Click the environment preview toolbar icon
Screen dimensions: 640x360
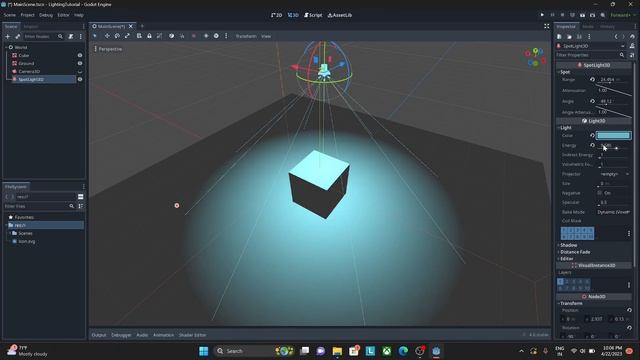(x=216, y=36)
